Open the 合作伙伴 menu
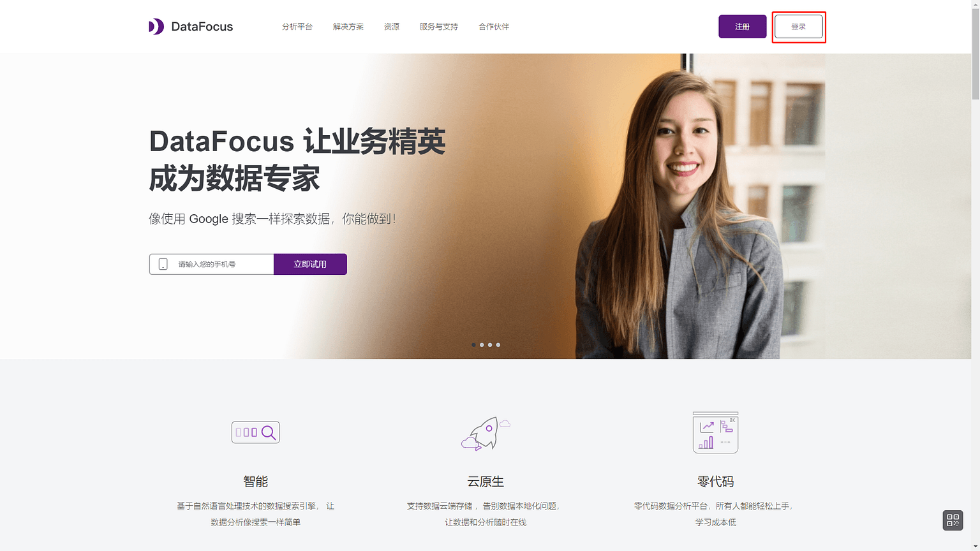The width and height of the screenshot is (980, 551). pyautogui.click(x=494, y=27)
